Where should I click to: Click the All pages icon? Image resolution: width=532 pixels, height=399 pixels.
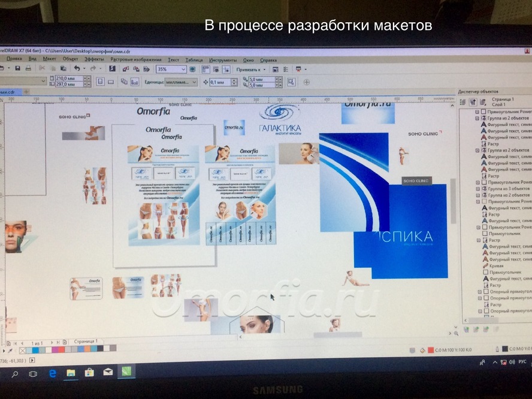[x=124, y=81]
